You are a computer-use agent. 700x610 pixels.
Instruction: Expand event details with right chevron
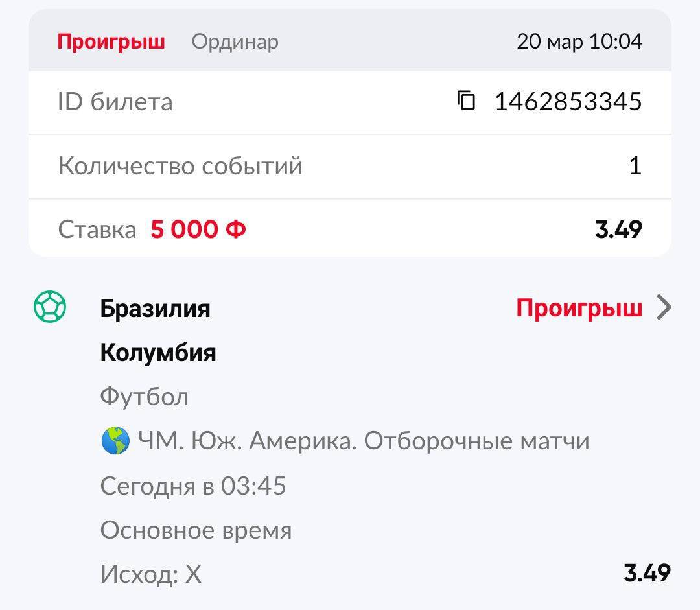coord(664,308)
